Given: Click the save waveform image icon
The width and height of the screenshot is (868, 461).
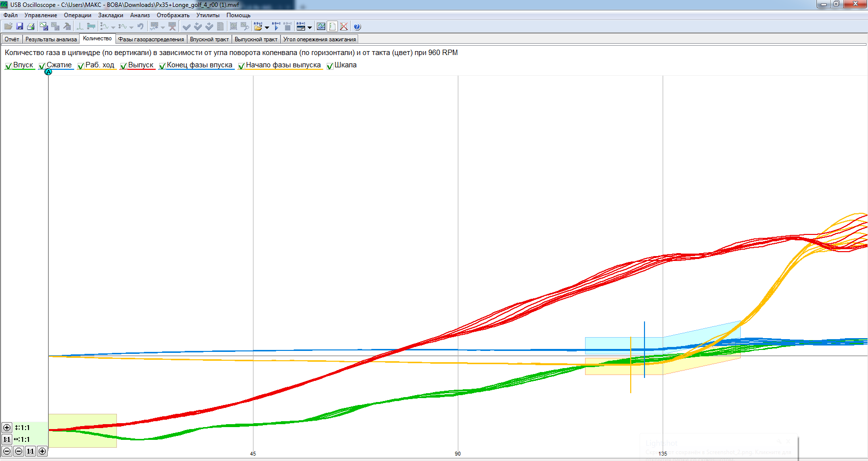Looking at the screenshot, I should click(44, 27).
